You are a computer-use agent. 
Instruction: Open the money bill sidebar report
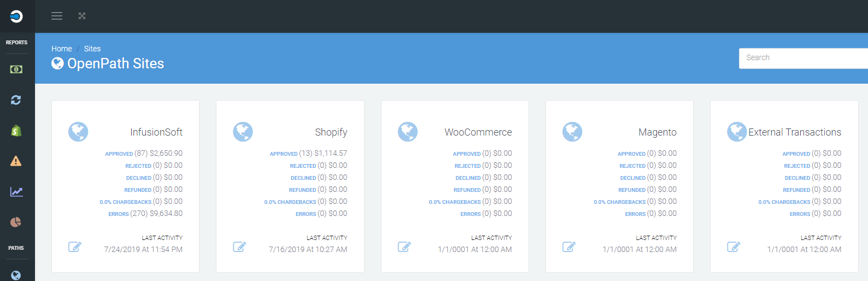(16, 69)
